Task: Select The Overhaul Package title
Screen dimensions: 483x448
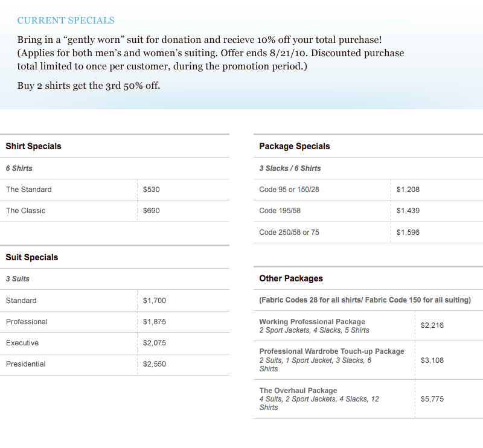Action: point(298,391)
